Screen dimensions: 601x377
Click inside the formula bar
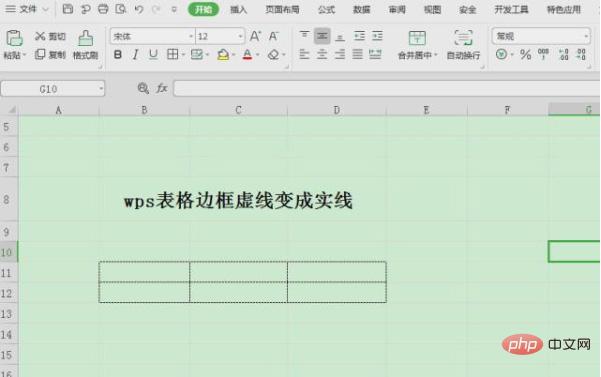click(387, 89)
